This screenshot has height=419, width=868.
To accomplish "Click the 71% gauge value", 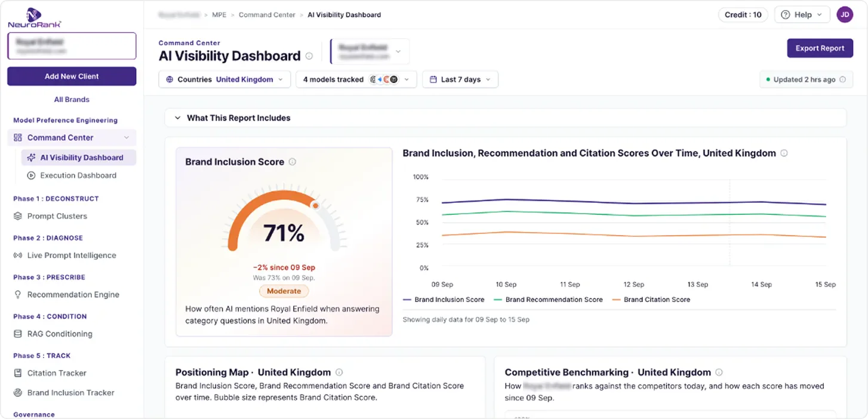I will point(284,233).
